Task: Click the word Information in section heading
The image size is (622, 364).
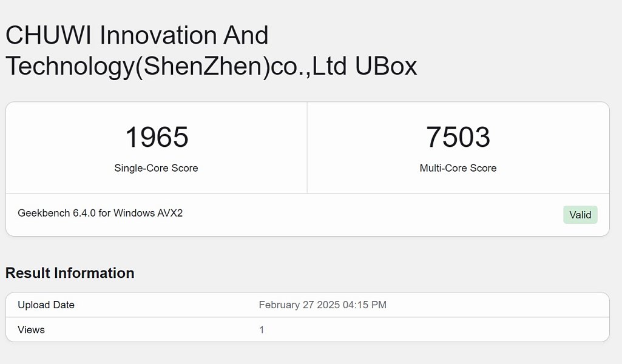Action: [x=94, y=273]
